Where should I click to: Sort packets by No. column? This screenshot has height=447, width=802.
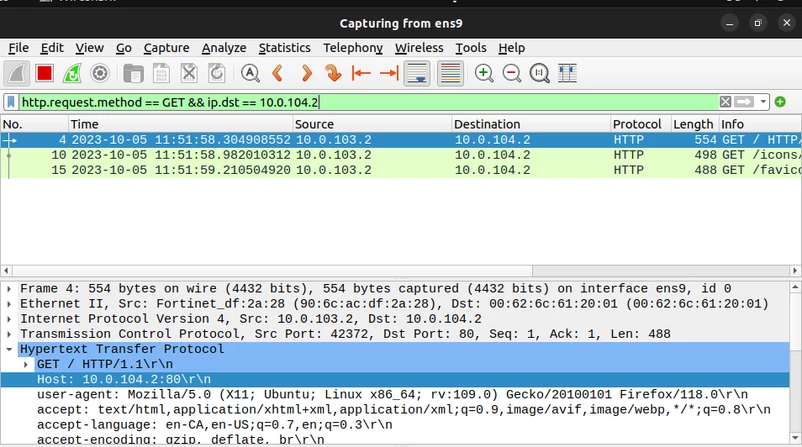(34, 124)
